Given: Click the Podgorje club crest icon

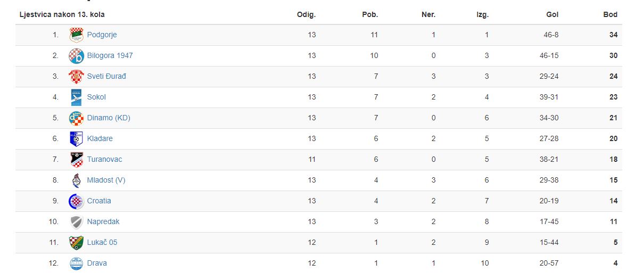Looking at the screenshot, I should pyautogui.click(x=77, y=35).
